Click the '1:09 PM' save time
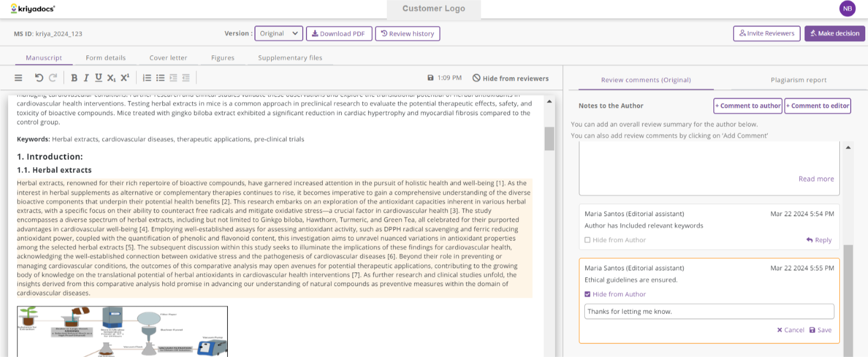Screen dimensions: 868x357 coord(450,78)
